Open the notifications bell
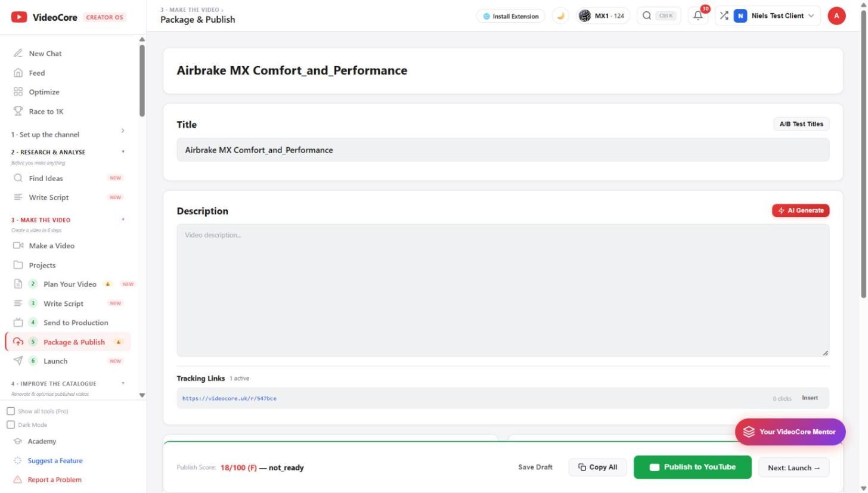Screen dimensions: 868x493 click(698, 16)
